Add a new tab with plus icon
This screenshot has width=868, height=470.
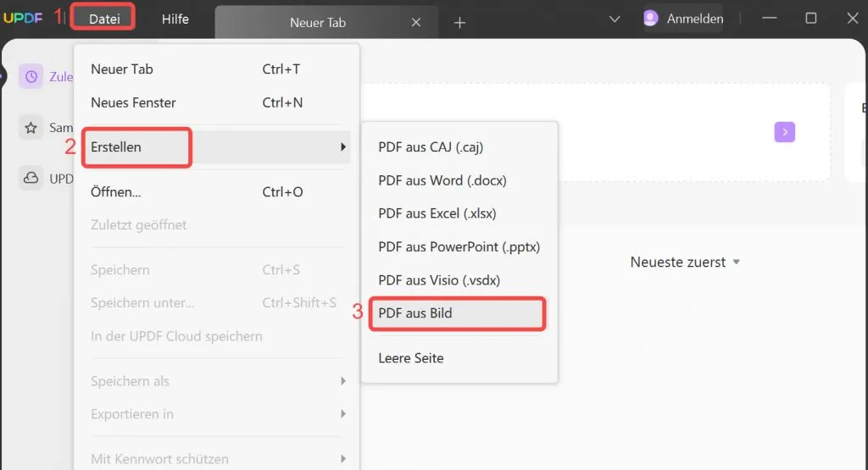pyautogui.click(x=459, y=23)
